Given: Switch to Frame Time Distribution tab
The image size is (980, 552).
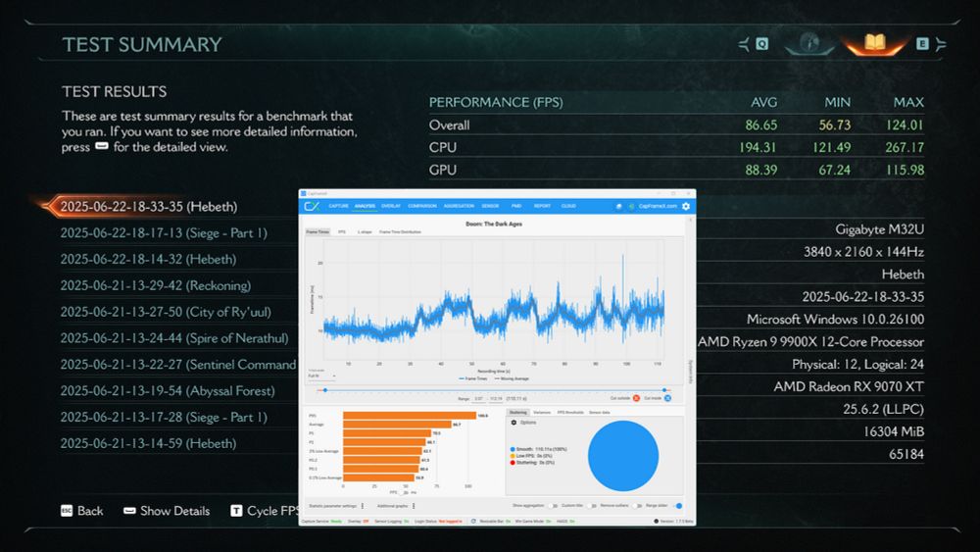Looking at the screenshot, I should [400, 232].
